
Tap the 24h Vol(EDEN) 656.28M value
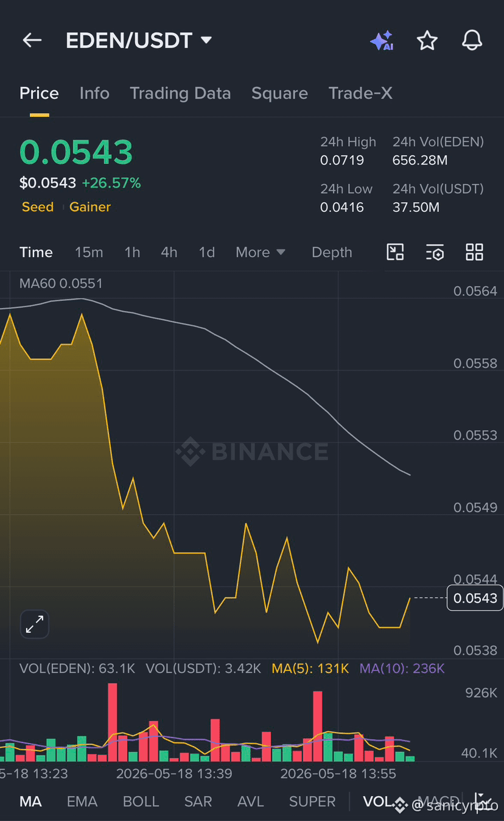pyautogui.click(x=420, y=160)
